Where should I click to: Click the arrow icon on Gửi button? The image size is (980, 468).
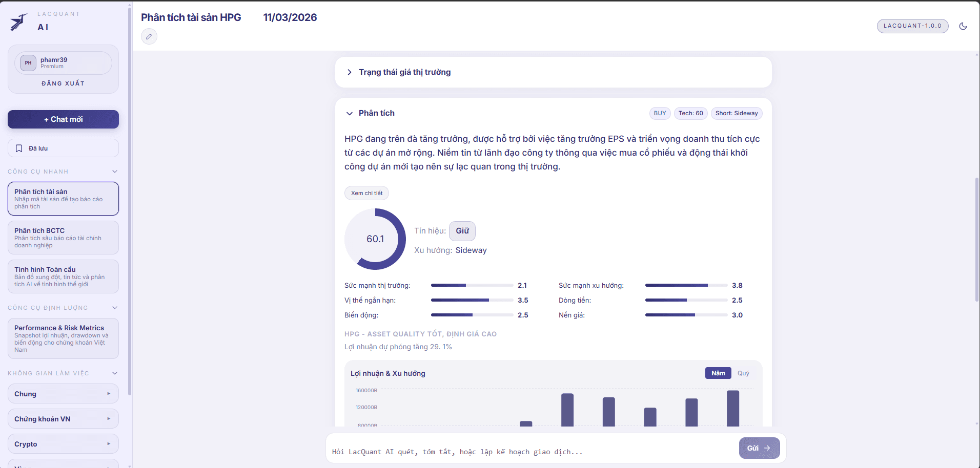[767, 448]
